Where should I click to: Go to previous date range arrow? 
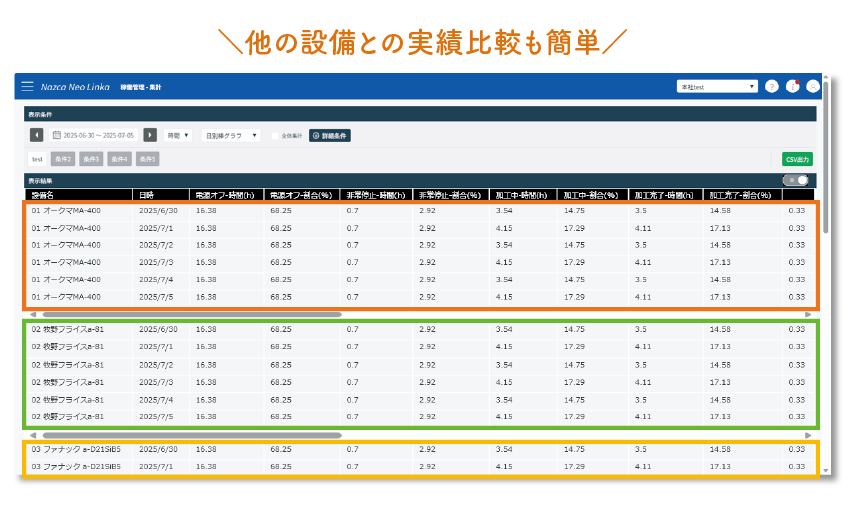(37, 135)
